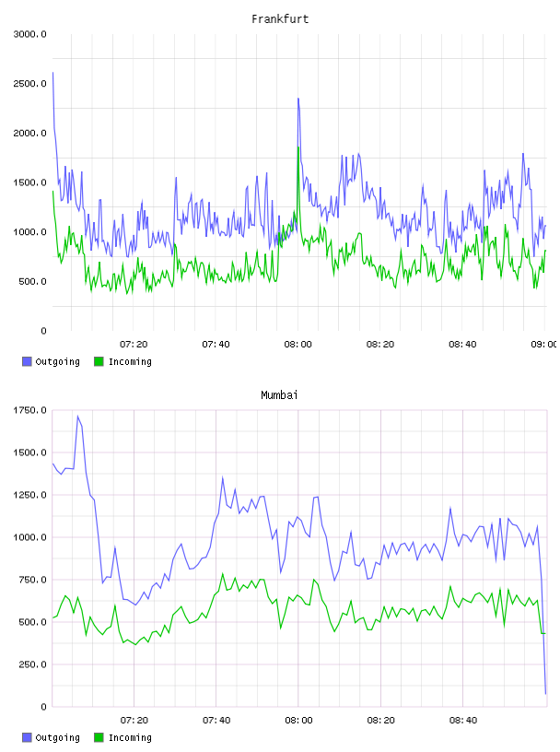Click the 08:20 time label on Mumbai chart

click(381, 721)
